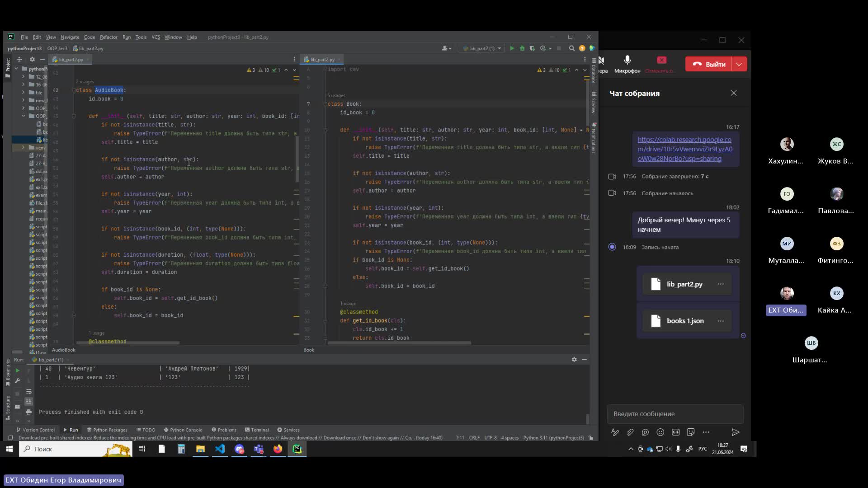Open the Version Control tool tab
Viewport: 868px width, 488px height.
(x=35, y=430)
